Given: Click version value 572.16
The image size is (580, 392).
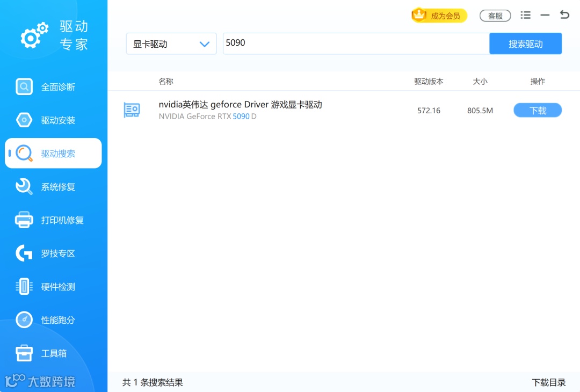Looking at the screenshot, I should coord(429,111).
